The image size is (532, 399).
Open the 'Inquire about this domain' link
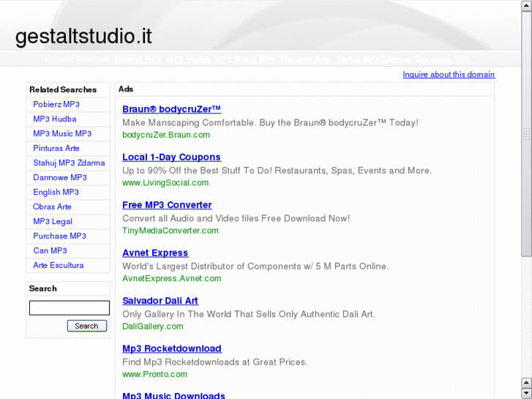(x=449, y=75)
